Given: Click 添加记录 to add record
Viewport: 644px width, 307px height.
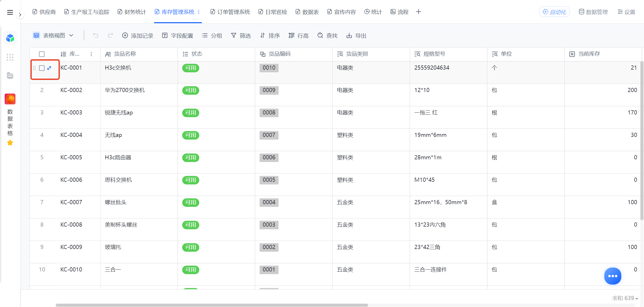Looking at the screenshot, I should point(138,36).
